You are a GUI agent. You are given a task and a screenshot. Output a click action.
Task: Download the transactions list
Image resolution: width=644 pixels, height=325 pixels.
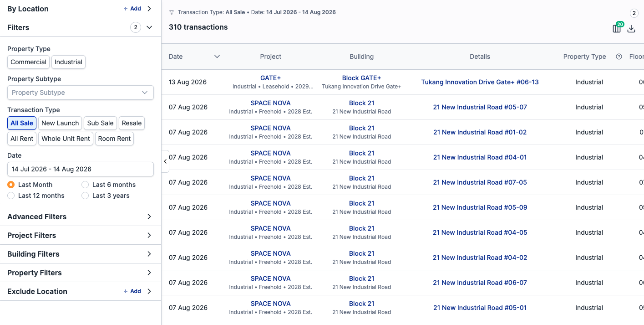(631, 29)
